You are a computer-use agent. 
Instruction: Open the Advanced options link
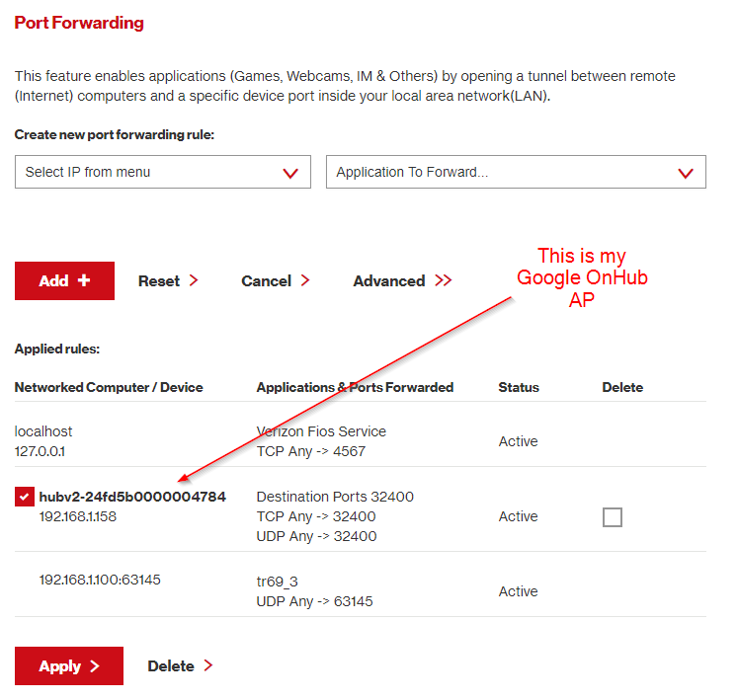click(389, 280)
